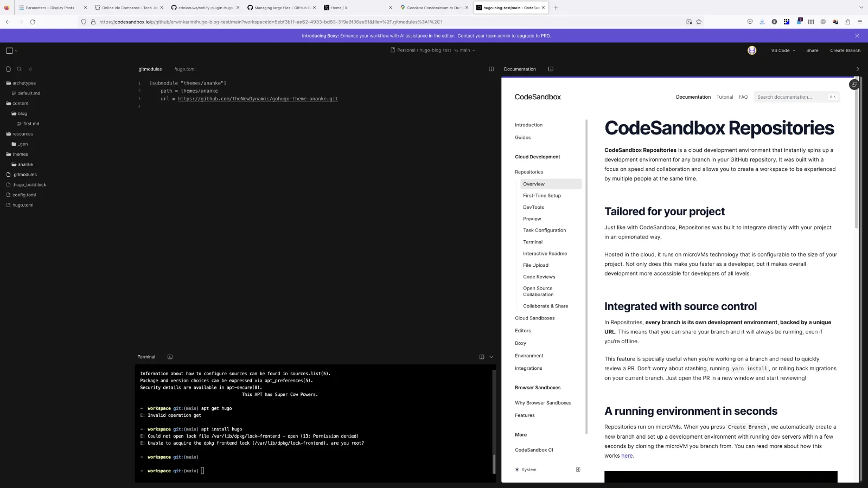
Task: Open the First-Time Setup docs page
Action: pyautogui.click(x=542, y=196)
